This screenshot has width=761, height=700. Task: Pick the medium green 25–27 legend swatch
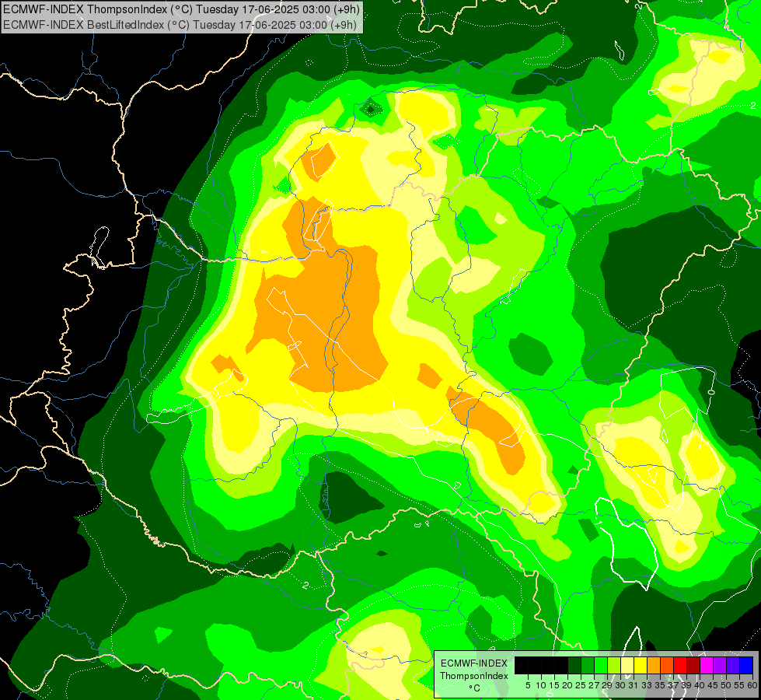point(587,665)
